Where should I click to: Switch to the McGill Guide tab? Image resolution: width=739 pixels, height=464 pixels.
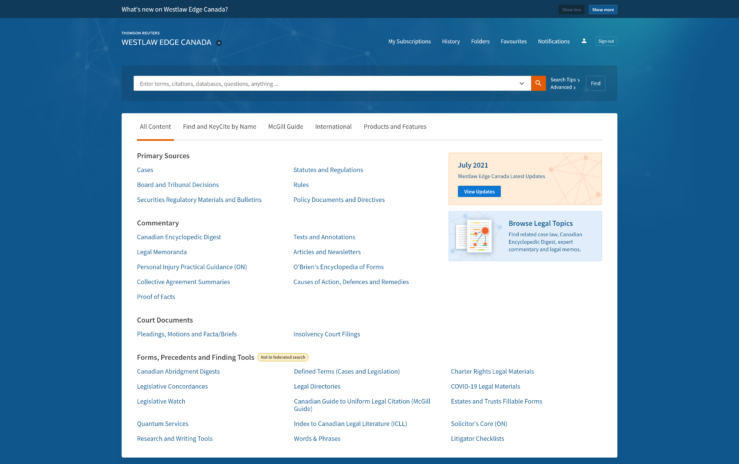click(x=286, y=127)
